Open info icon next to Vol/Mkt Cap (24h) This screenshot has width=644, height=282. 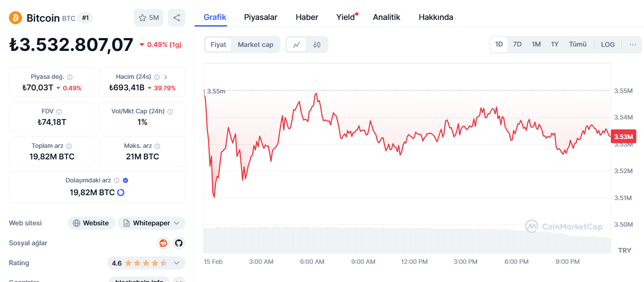pyautogui.click(x=170, y=112)
